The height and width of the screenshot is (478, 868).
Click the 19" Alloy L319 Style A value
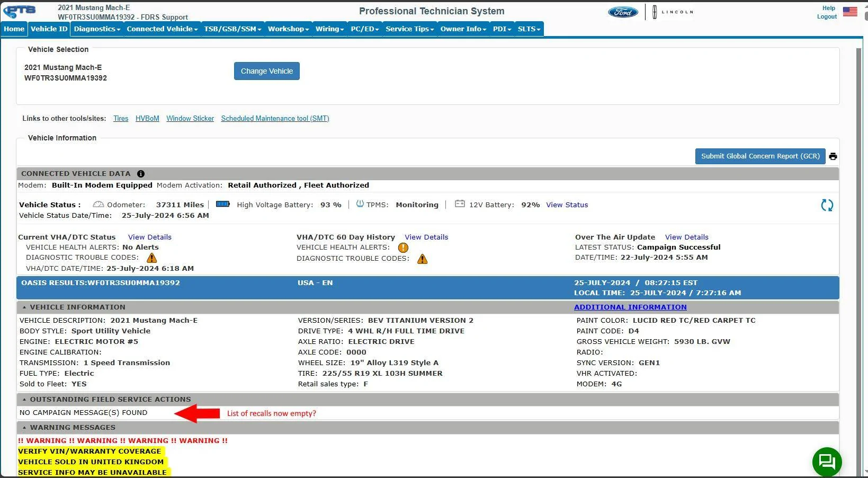click(x=395, y=363)
